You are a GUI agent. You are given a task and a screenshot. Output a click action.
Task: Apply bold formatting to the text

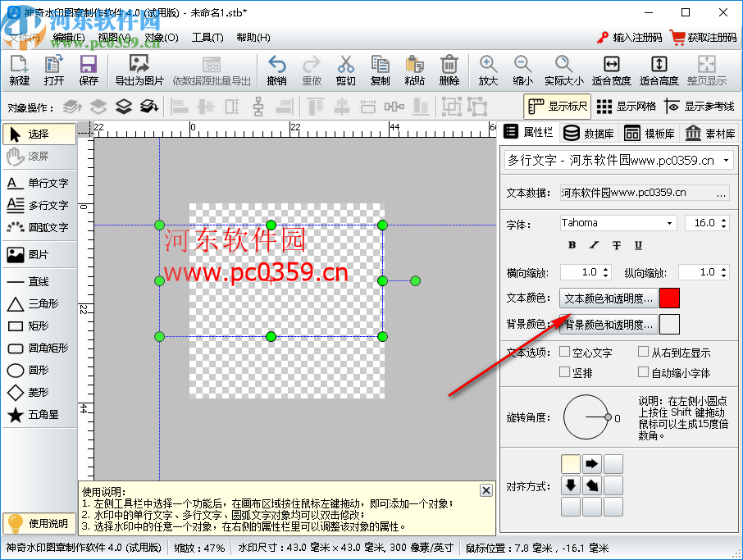coord(572,245)
